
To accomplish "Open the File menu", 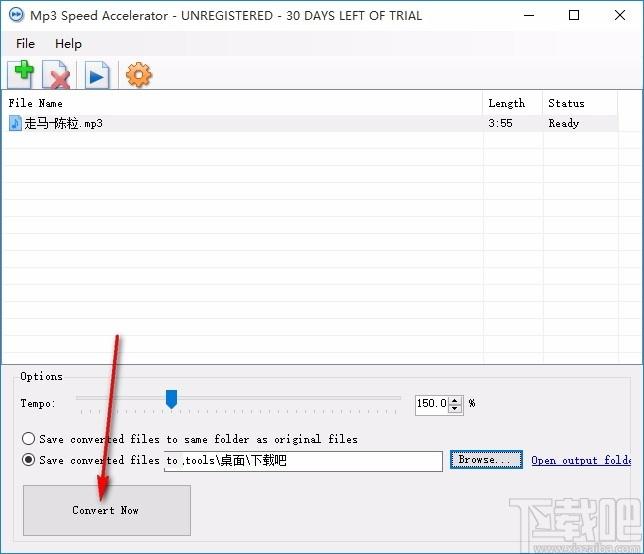I will coord(25,44).
